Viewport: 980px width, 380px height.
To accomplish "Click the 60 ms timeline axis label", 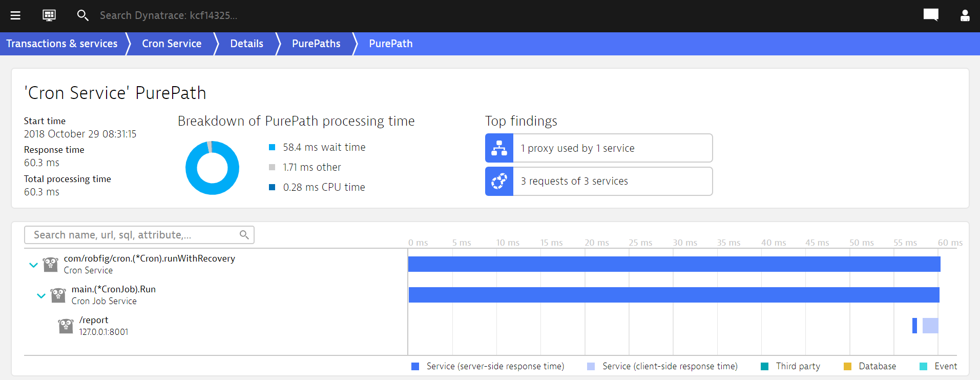I will point(950,243).
